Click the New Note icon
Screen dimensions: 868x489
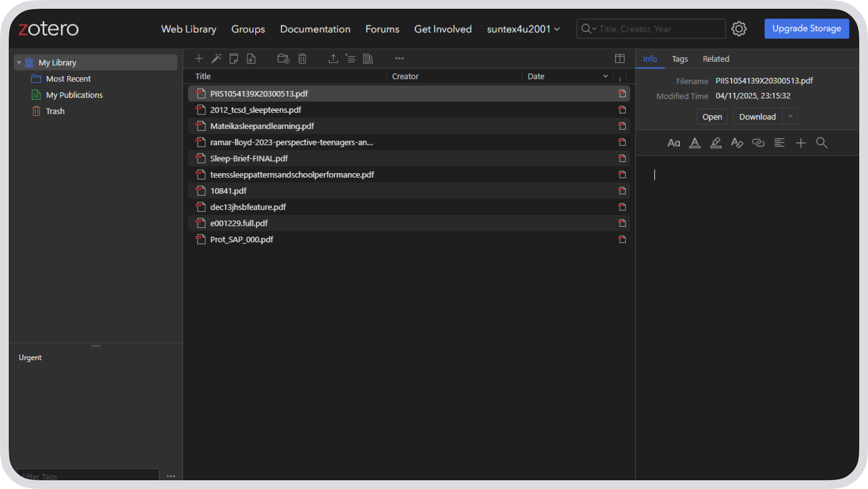click(234, 58)
